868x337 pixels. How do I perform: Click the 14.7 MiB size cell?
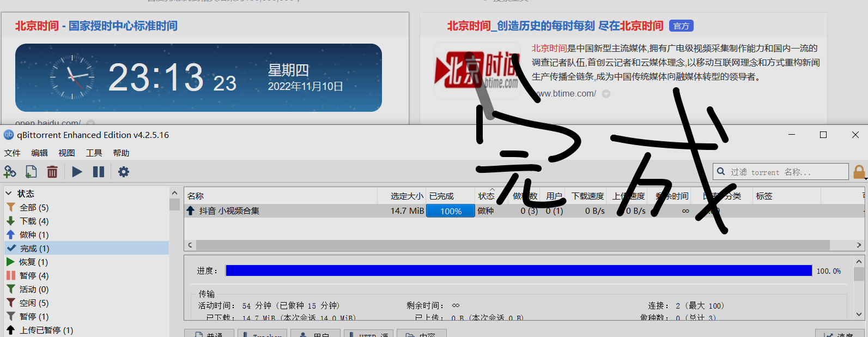[x=407, y=211]
